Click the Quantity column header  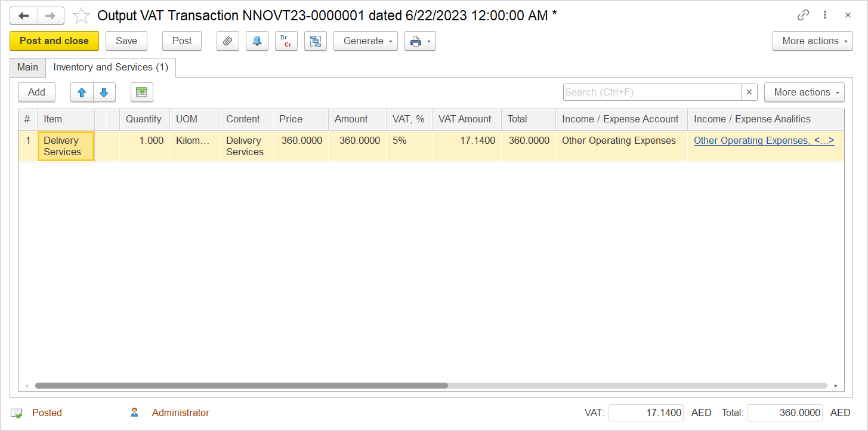point(144,119)
